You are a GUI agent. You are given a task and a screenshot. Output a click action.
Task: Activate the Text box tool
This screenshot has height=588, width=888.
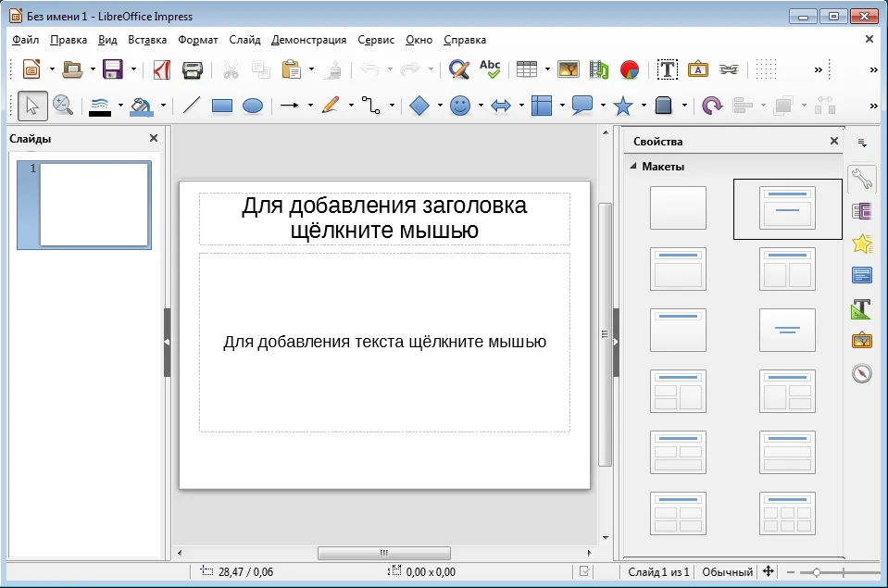point(667,69)
